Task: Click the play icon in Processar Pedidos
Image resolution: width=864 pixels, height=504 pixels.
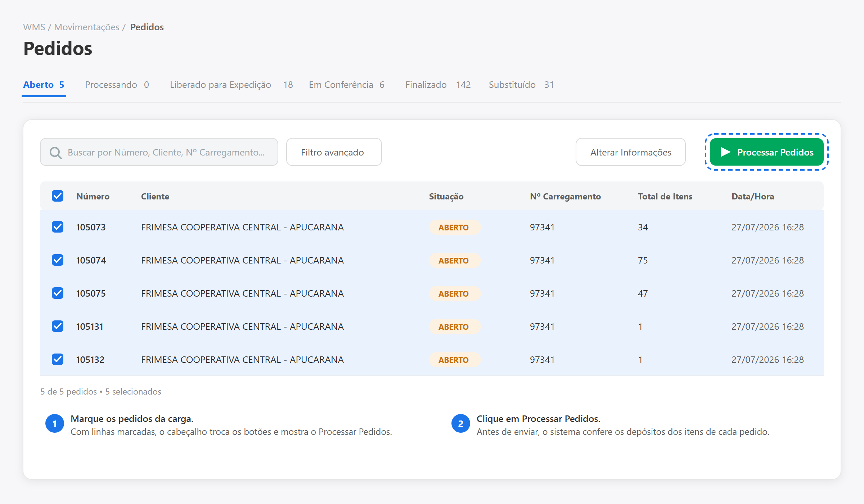Action: point(725,152)
